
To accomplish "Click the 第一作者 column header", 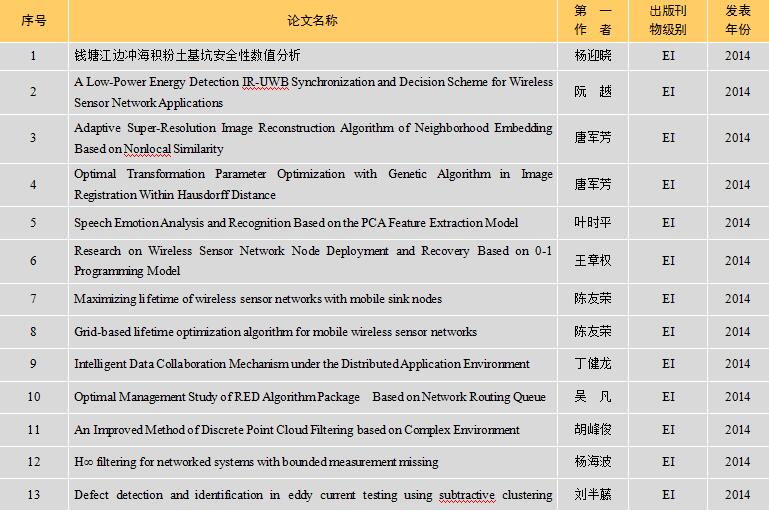I will [592, 20].
